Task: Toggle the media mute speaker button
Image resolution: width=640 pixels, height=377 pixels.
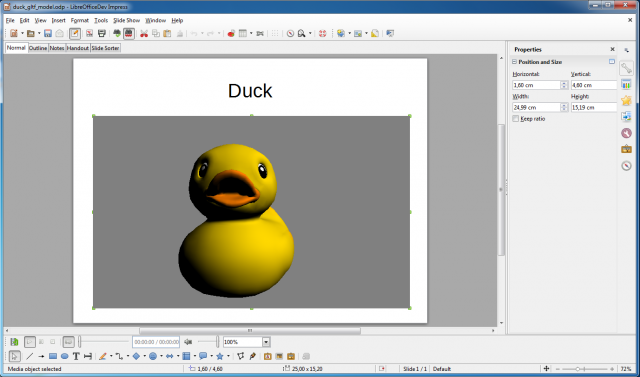Action: (188, 342)
